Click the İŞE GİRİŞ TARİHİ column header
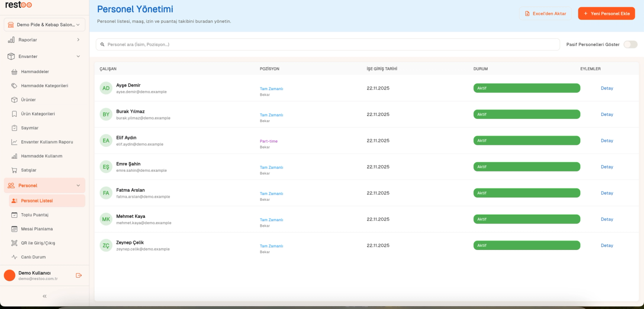This screenshot has width=644, height=309. [382, 69]
